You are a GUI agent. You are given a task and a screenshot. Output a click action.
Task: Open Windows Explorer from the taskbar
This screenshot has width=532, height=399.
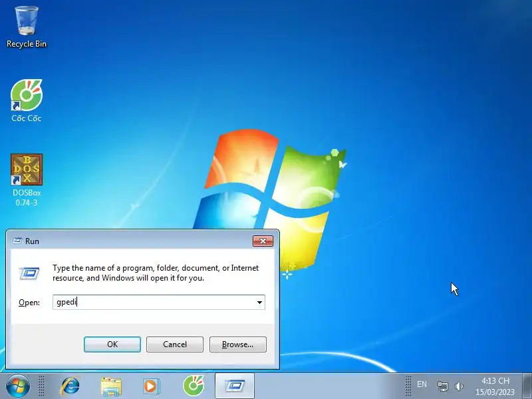pyautogui.click(x=111, y=386)
